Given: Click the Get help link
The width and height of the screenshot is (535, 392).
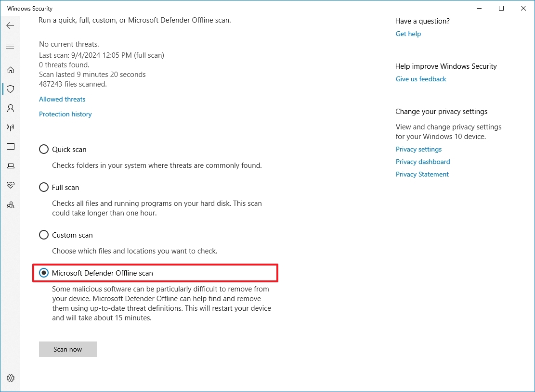Looking at the screenshot, I should (408, 34).
